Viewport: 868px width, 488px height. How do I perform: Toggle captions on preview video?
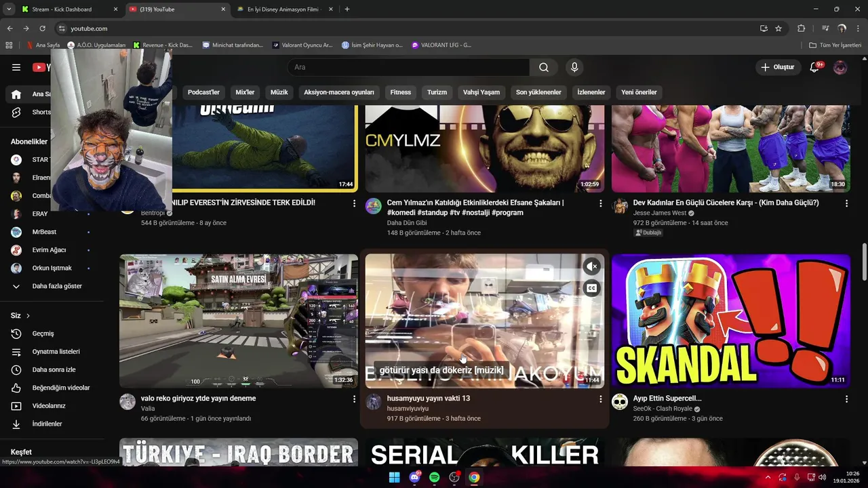[x=592, y=289]
